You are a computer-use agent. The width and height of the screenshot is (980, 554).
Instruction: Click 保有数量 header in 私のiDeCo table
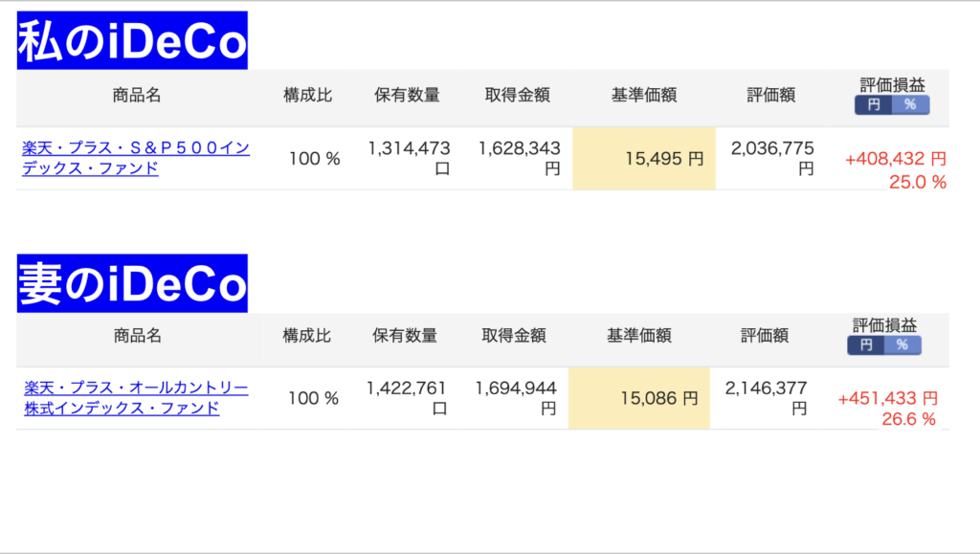(408, 96)
